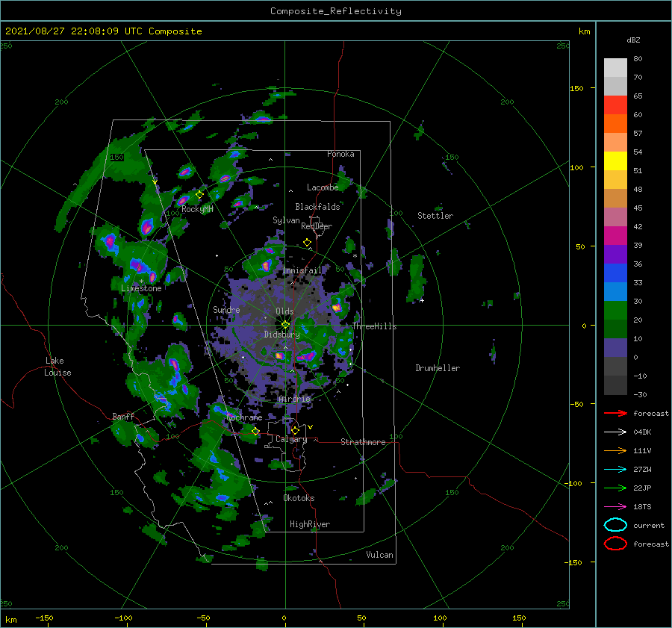Image resolution: width=672 pixels, height=628 pixels.
Task: Select the magenta 18TS arrow legend icon
Action: [615, 507]
